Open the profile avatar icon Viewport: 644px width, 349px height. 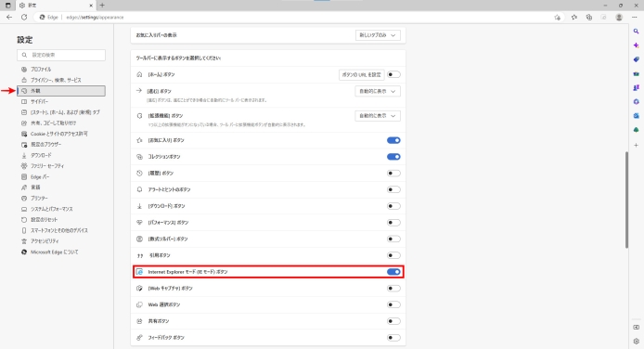click(x=619, y=18)
